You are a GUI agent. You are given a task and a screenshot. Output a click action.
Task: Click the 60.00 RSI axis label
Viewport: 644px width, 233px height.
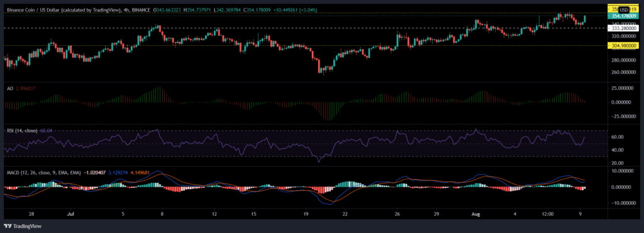tap(617, 137)
